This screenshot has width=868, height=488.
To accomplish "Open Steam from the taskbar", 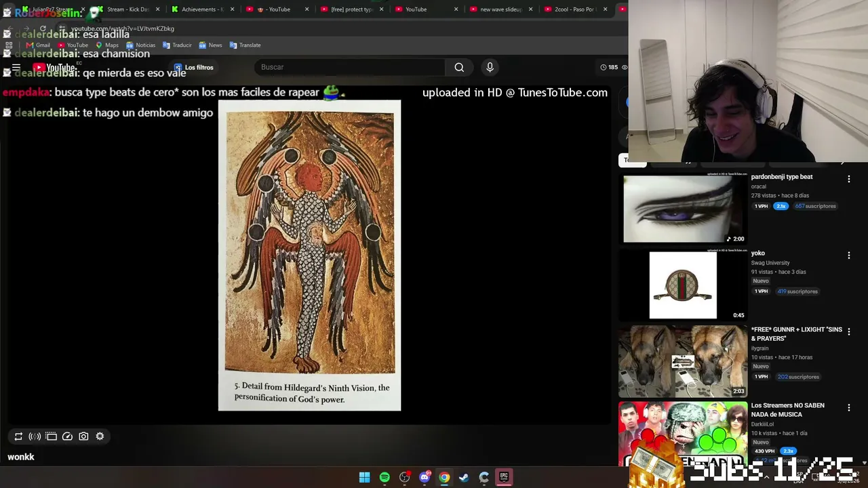I will point(464,477).
